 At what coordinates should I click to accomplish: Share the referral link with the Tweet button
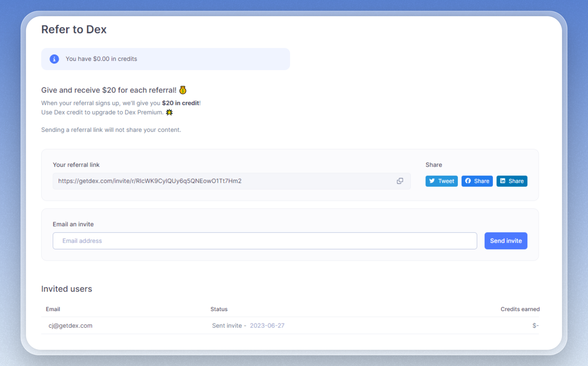tap(442, 181)
